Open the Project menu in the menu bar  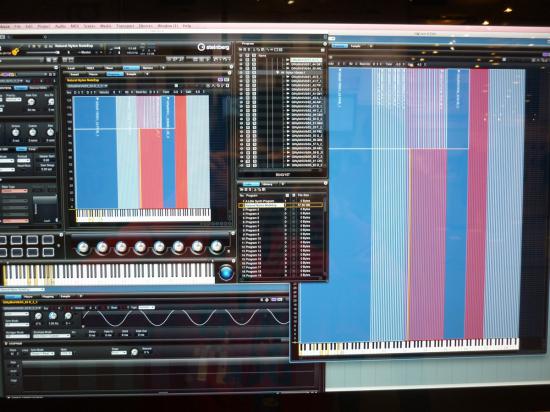(44, 26)
